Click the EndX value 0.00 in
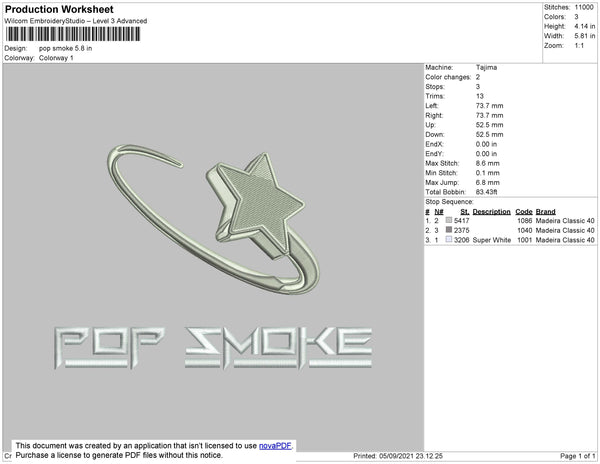Screen dimensions: 600x464 coord(486,144)
